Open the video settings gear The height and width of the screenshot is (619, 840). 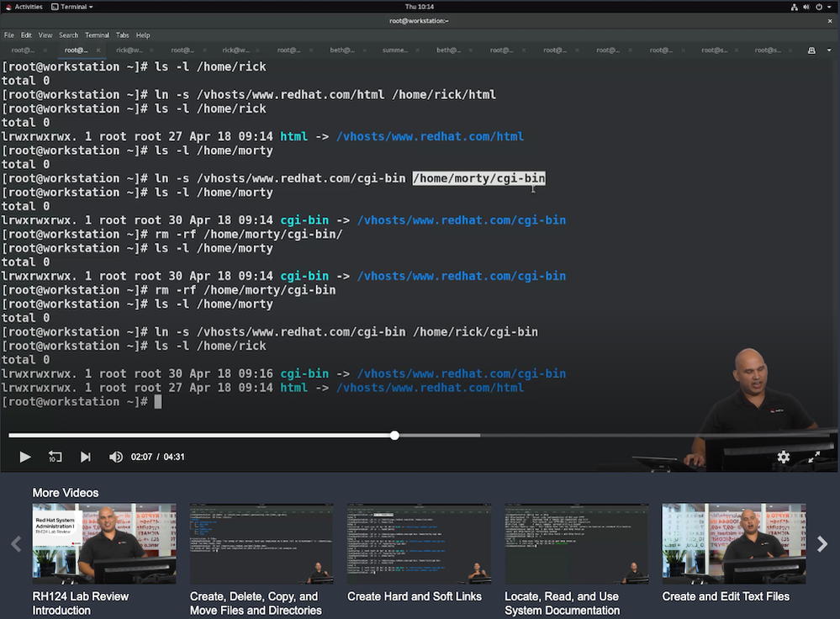(x=783, y=457)
